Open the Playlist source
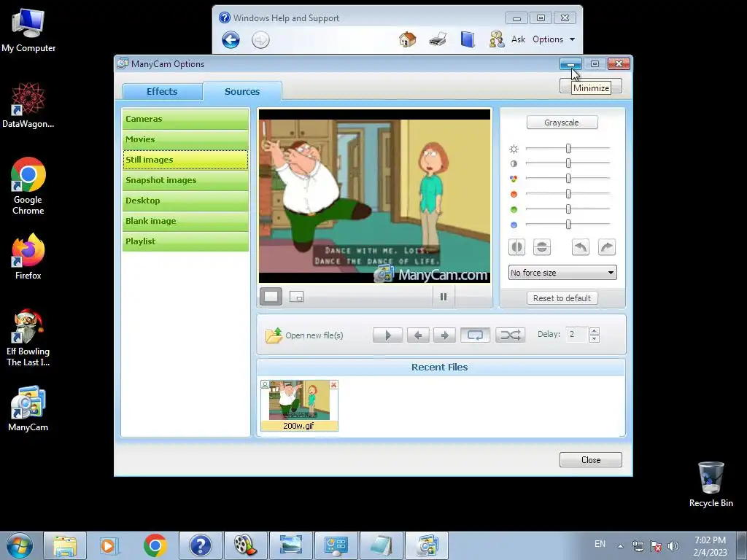Screen dimensions: 747x560 tap(185, 241)
